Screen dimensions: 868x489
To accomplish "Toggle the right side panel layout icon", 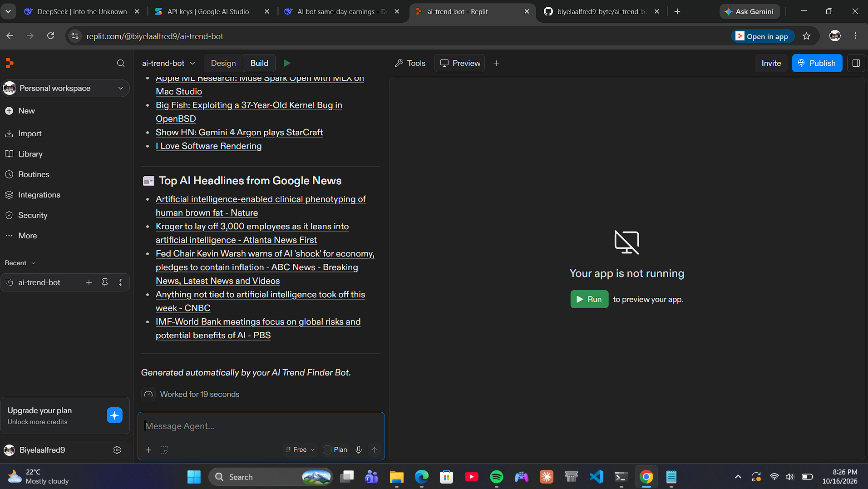I will tap(856, 63).
